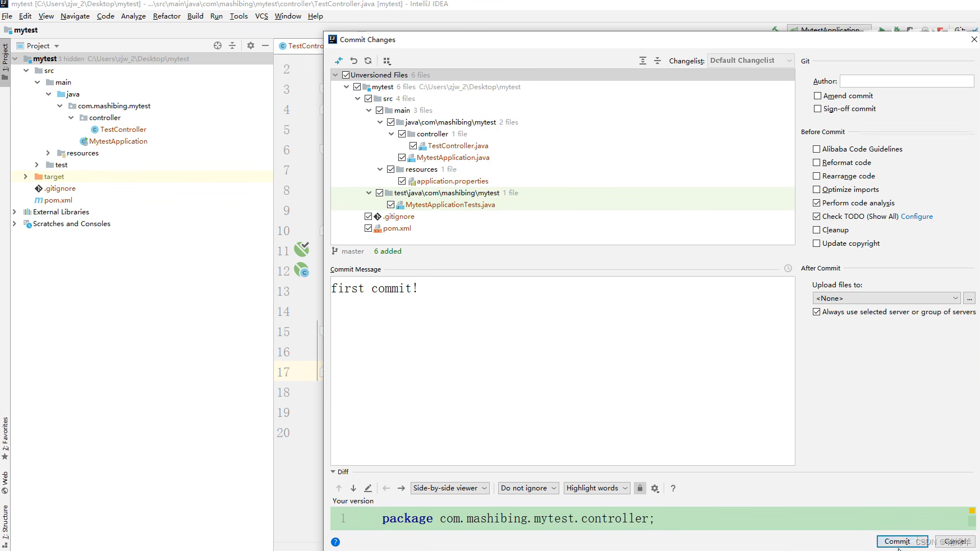Select .gitignore in Project tree
Screen dimensions: 980x551
coord(59,189)
